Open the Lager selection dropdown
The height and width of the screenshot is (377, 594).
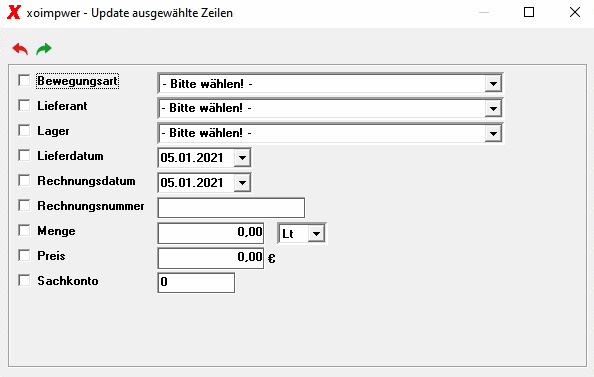coord(493,133)
